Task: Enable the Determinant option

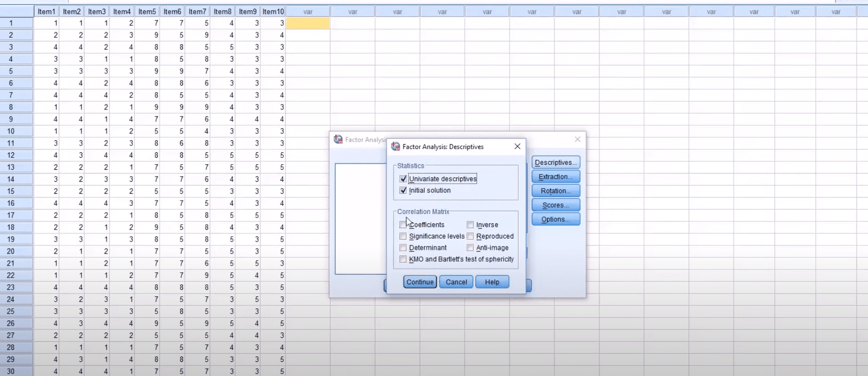Action: click(x=403, y=248)
